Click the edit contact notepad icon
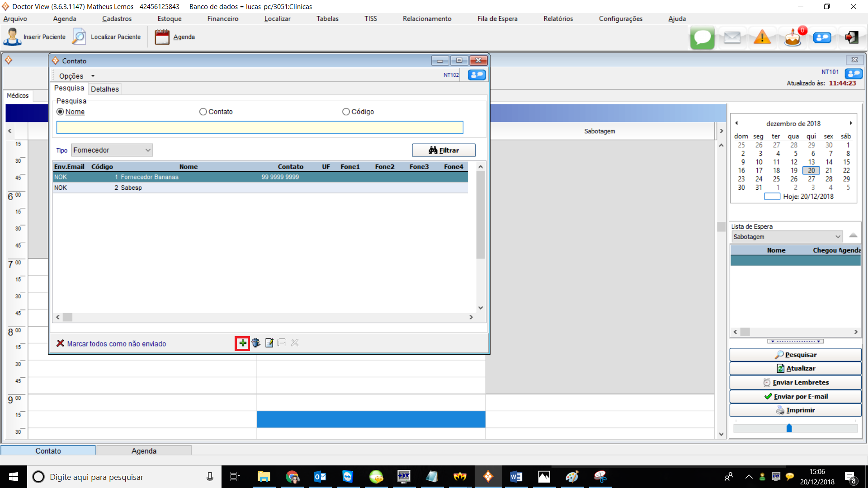This screenshot has height=488, width=868. [269, 343]
